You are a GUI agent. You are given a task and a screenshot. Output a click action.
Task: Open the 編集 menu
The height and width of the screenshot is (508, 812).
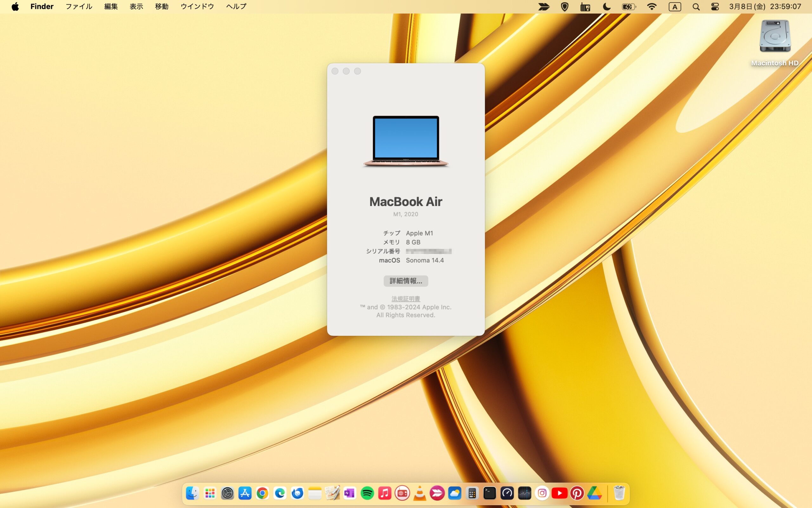111,7
